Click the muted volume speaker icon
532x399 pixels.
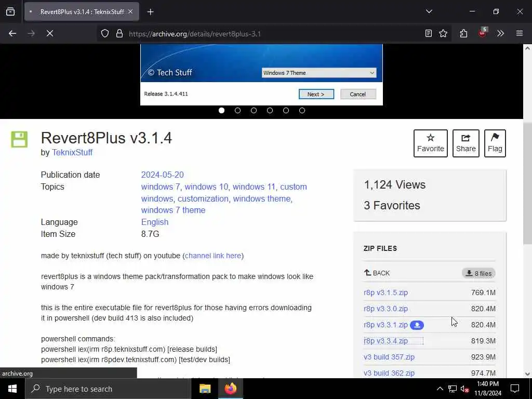coord(465,389)
